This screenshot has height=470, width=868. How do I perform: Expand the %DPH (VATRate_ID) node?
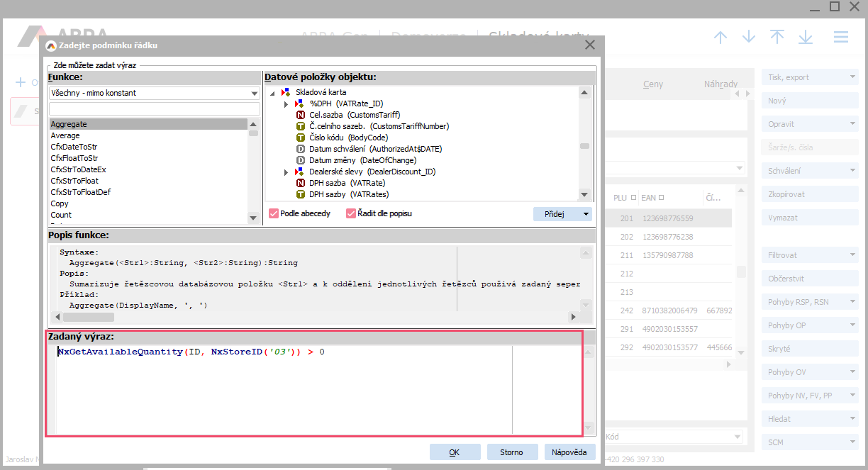pos(286,103)
